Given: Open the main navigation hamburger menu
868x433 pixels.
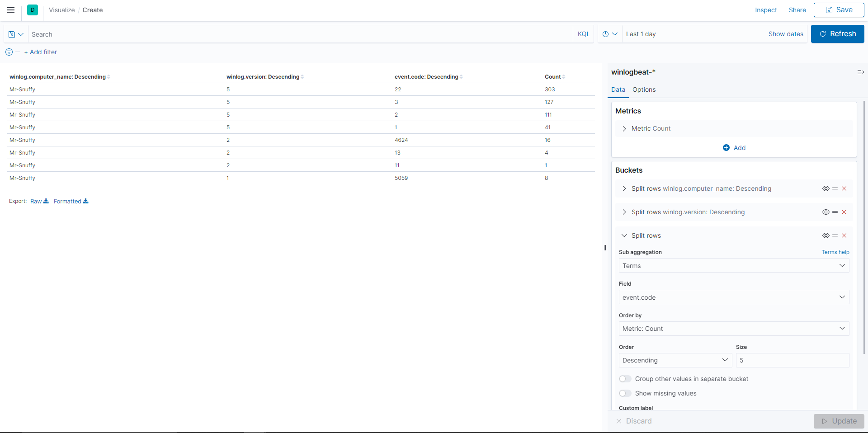Looking at the screenshot, I should click(x=11, y=10).
